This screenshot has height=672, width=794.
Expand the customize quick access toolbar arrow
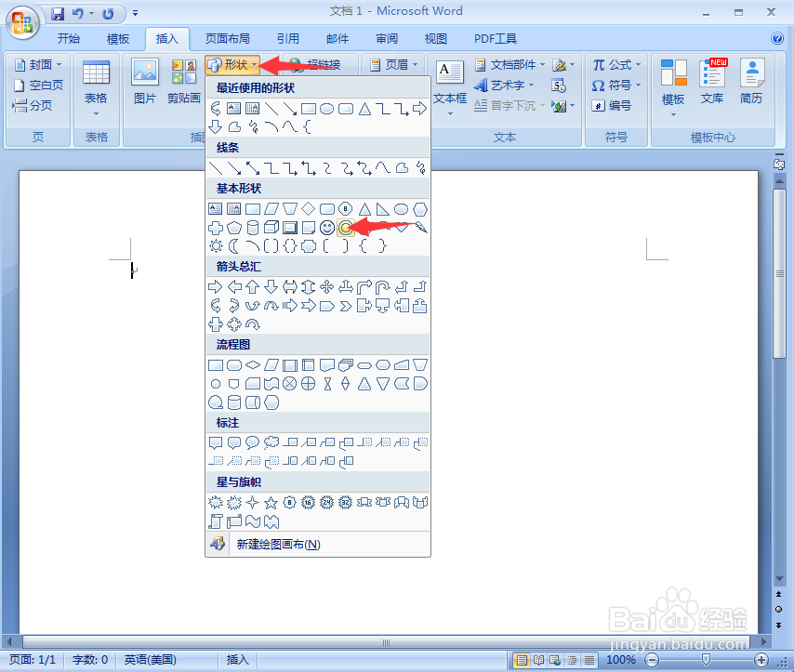point(135,13)
